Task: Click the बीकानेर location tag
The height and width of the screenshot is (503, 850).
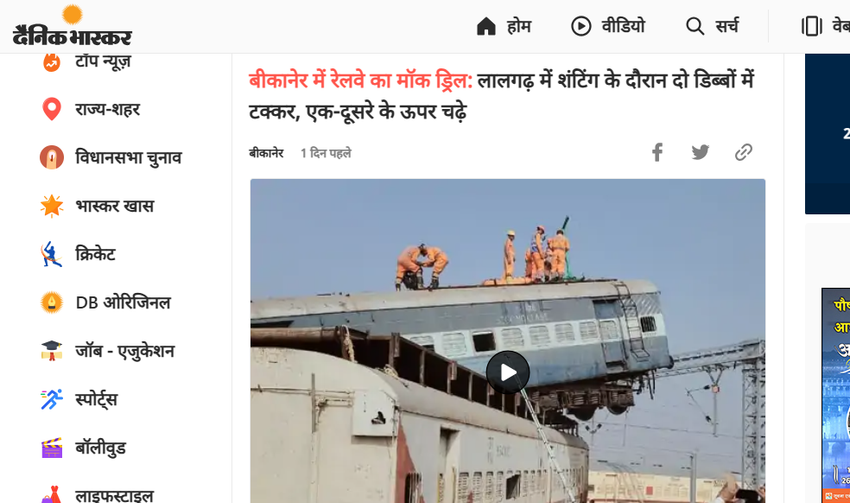Action: [266, 153]
